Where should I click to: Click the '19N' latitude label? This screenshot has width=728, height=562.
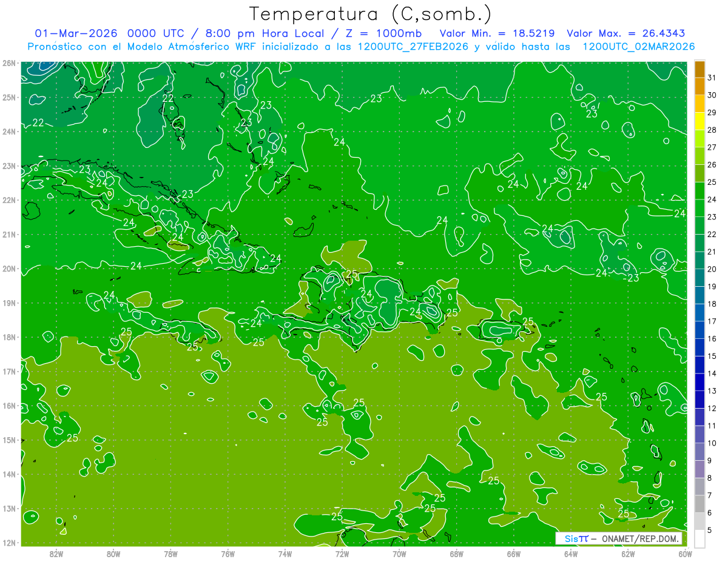click(8, 303)
